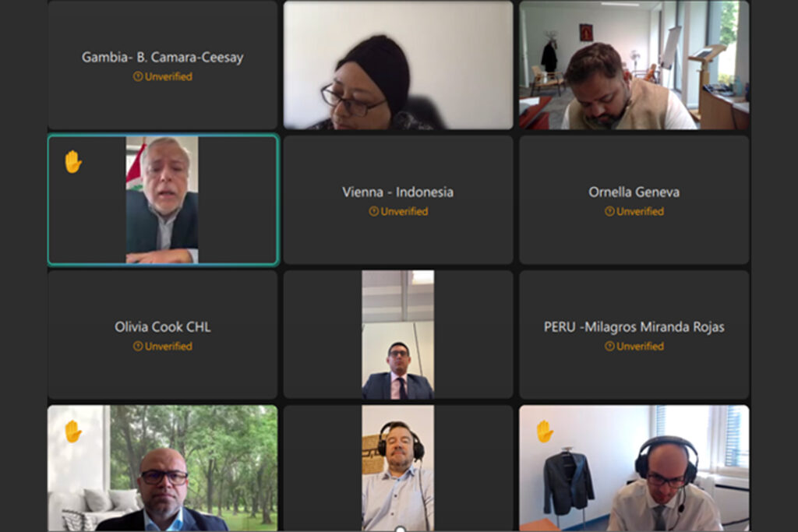Click the Unverified badge under Gambia- B. Camara-Ceesay
Viewport: 798px width, 532px height.
click(163, 77)
